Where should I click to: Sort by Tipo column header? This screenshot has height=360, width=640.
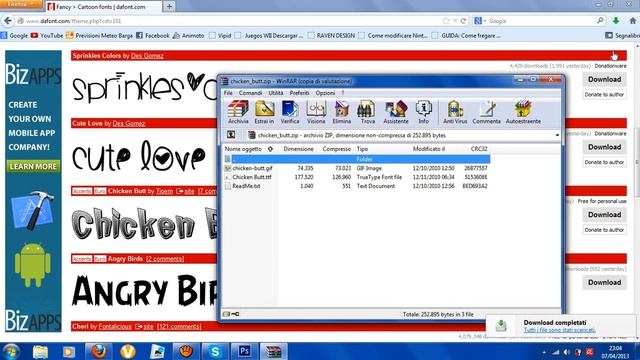click(x=362, y=149)
